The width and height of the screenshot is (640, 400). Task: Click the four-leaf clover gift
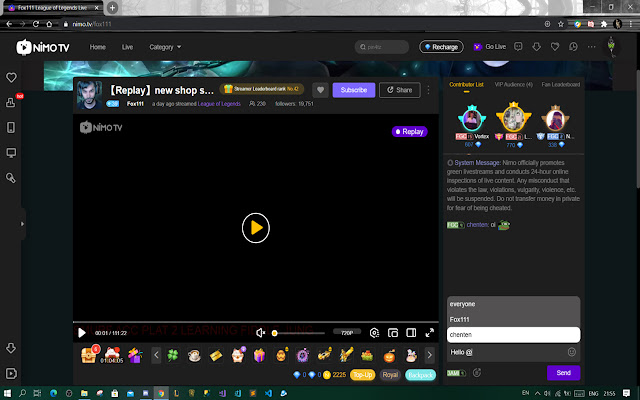tap(173, 355)
